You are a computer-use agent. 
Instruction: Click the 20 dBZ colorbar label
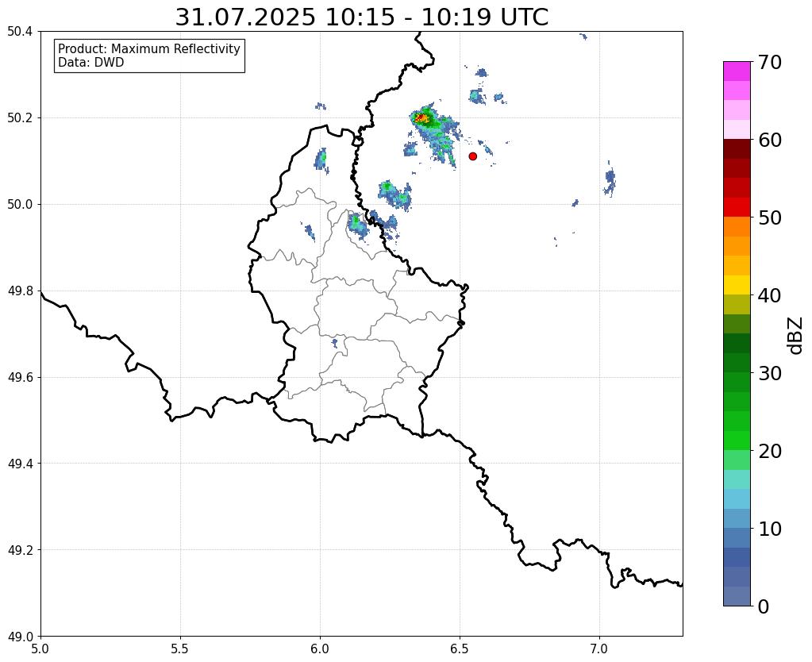pos(770,450)
